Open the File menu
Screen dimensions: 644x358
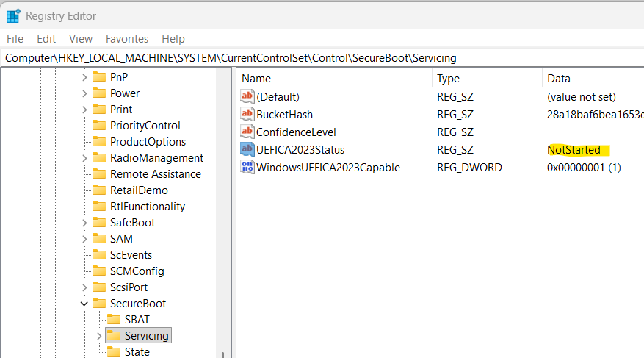(15, 39)
